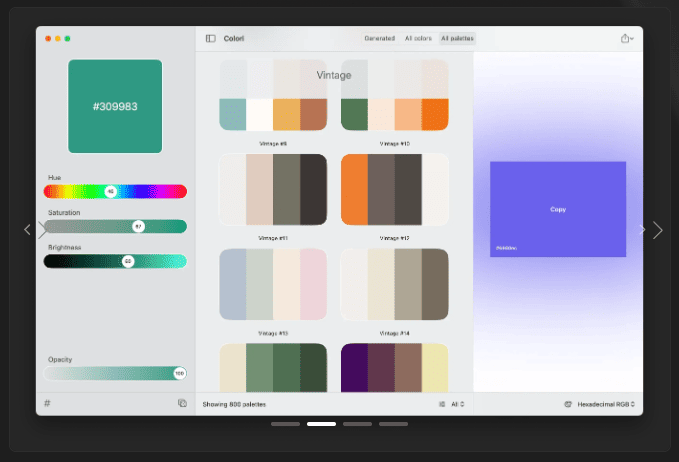Pick the orange swatch in Vintage #12
This screenshot has height=462, width=679.
354,189
